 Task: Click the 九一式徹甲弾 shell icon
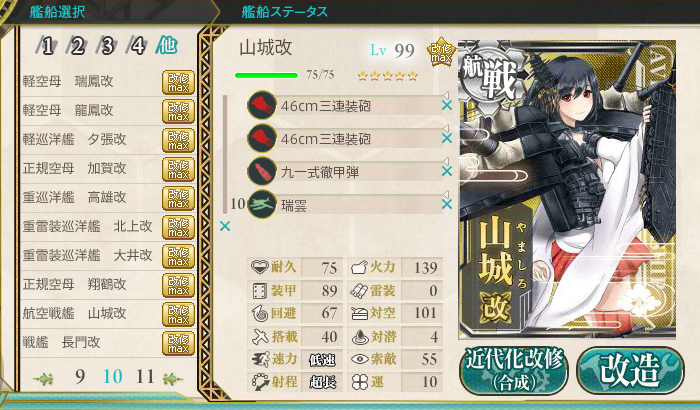point(262,172)
